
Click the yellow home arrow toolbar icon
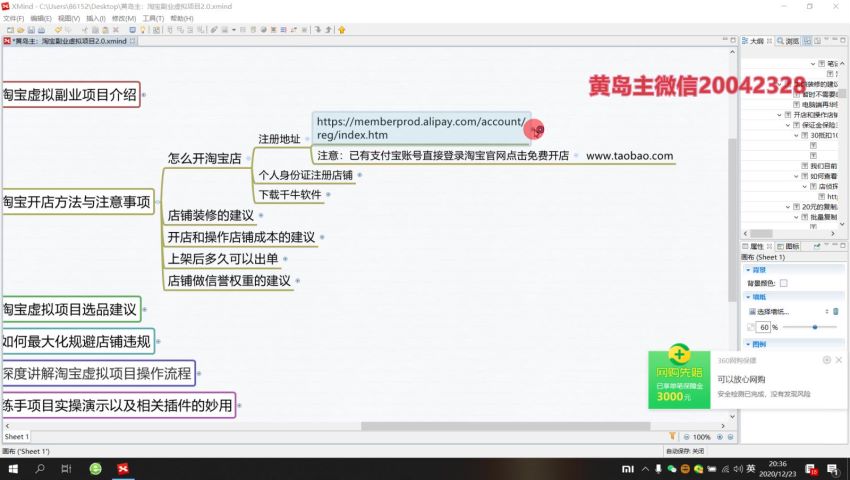(342, 30)
